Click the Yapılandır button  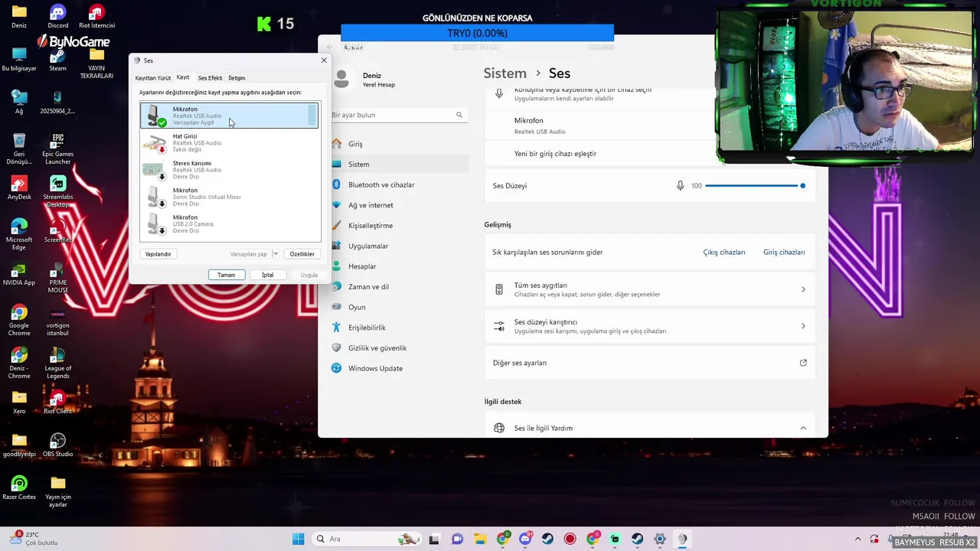tap(158, 254)
